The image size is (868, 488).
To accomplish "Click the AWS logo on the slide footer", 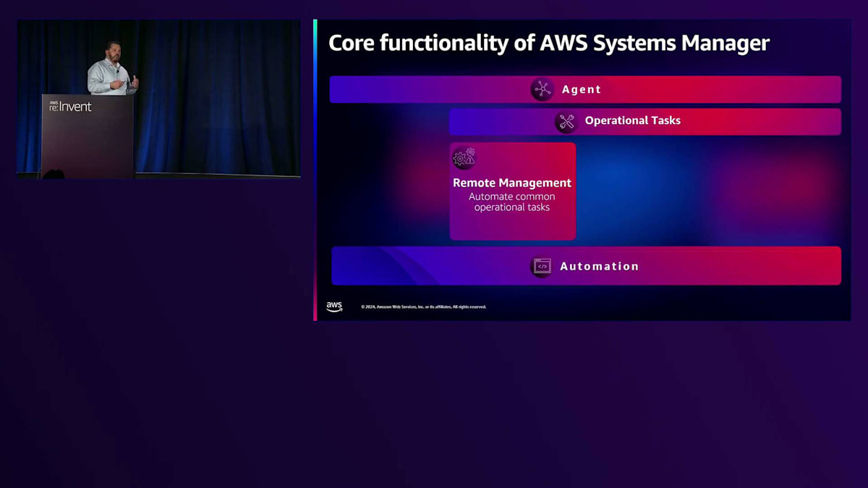I will coord(334,307).
